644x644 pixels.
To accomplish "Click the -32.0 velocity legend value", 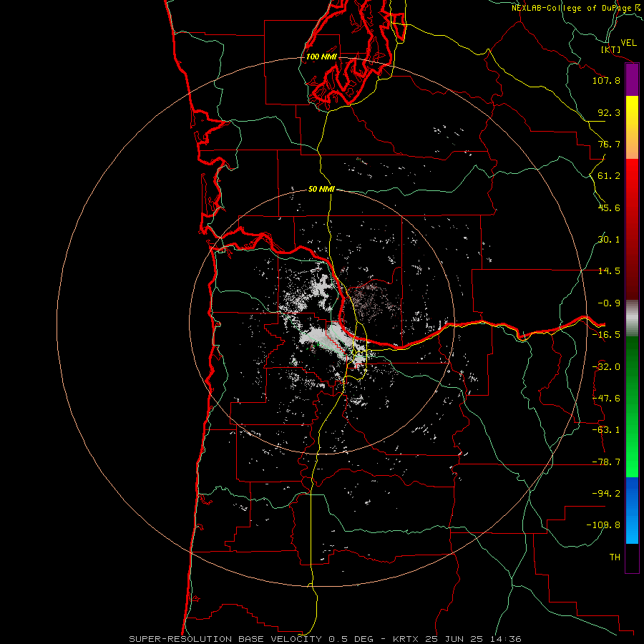I will click(x=606, y=367).
